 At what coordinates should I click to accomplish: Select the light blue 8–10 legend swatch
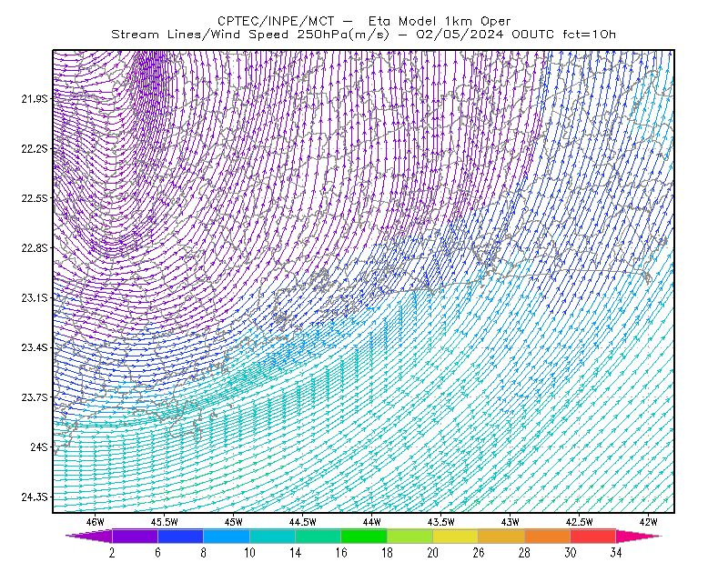[x=227, y=536]
